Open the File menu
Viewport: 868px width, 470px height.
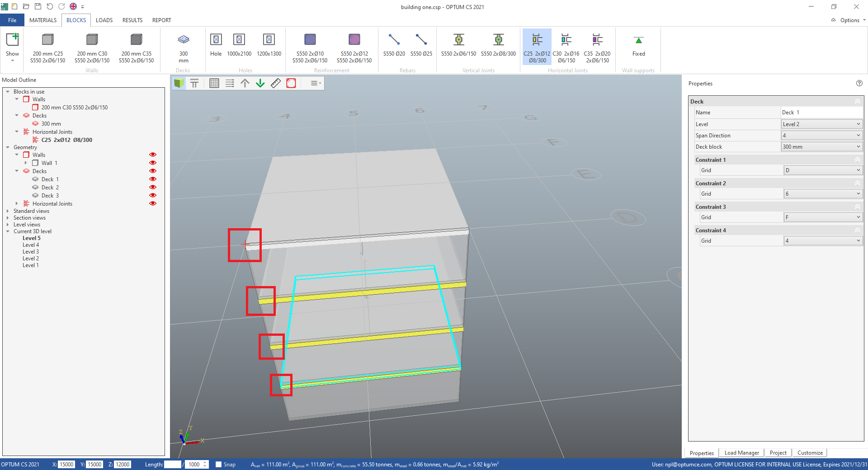pyautogui.click(x=12, y=20)
